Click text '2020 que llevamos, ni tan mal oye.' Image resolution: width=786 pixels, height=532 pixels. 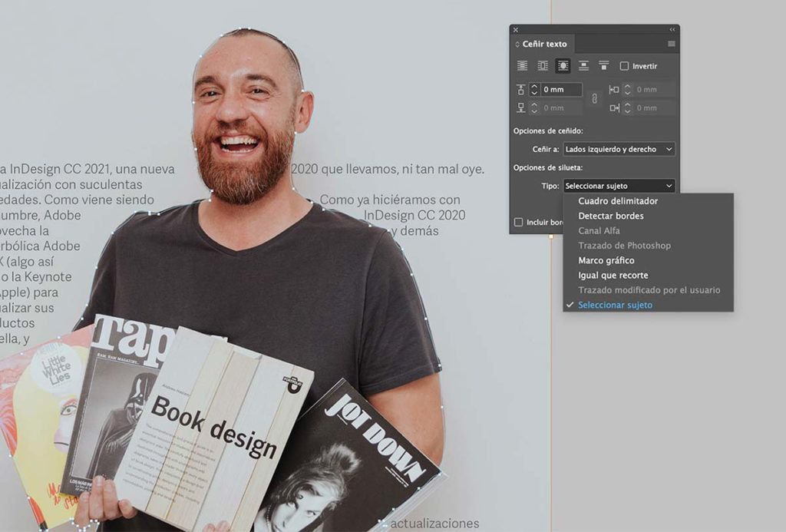tap(388, 169)
